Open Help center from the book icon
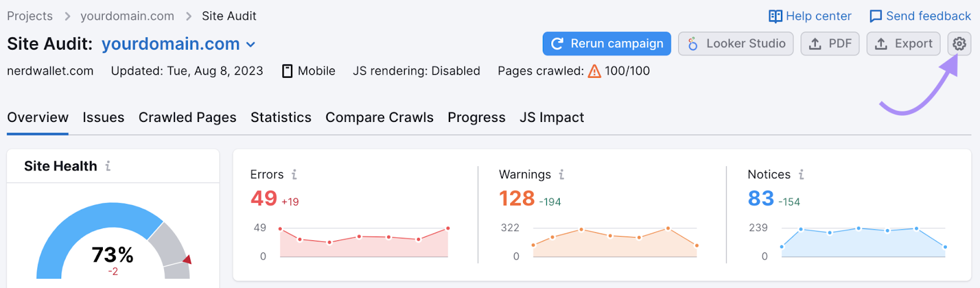This screenshot has width=980, height=288. pyautogui.click(x=775, y=17)
